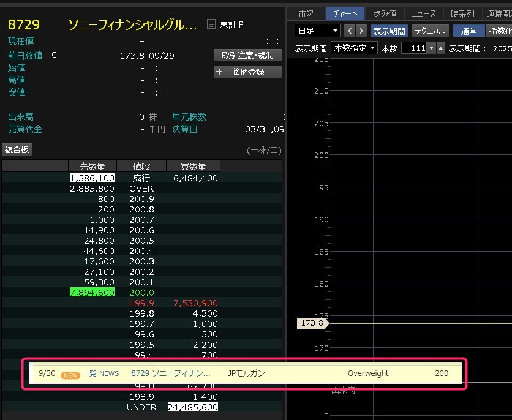Open the 日足 timeframe dropdown
The image size is (512, 420).
click(x=317, y=31)
